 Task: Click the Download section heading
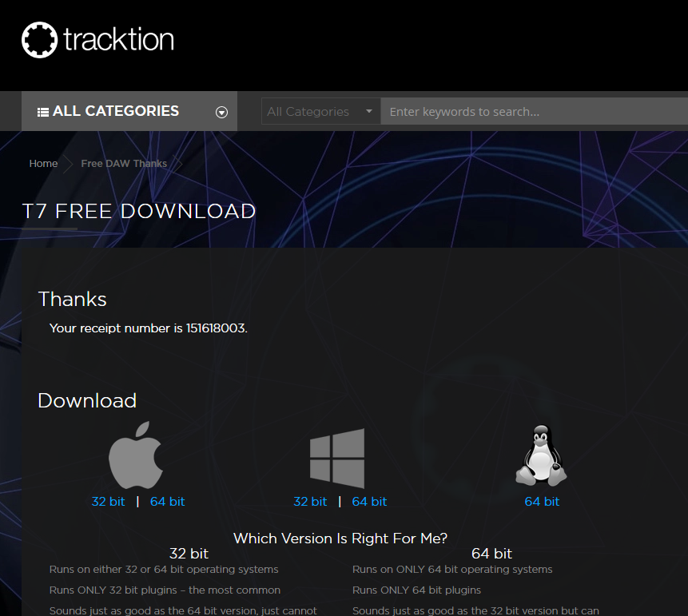coord(87,400)
